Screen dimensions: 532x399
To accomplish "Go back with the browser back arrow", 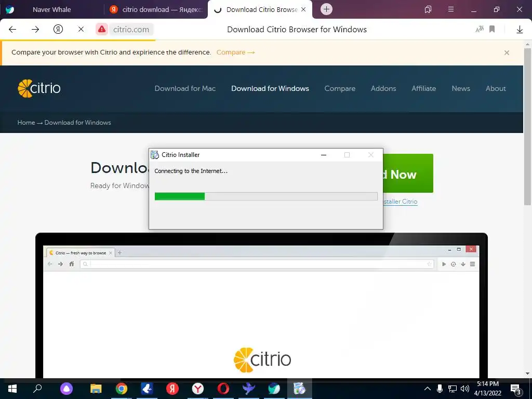I will click(x=12, y=30).
